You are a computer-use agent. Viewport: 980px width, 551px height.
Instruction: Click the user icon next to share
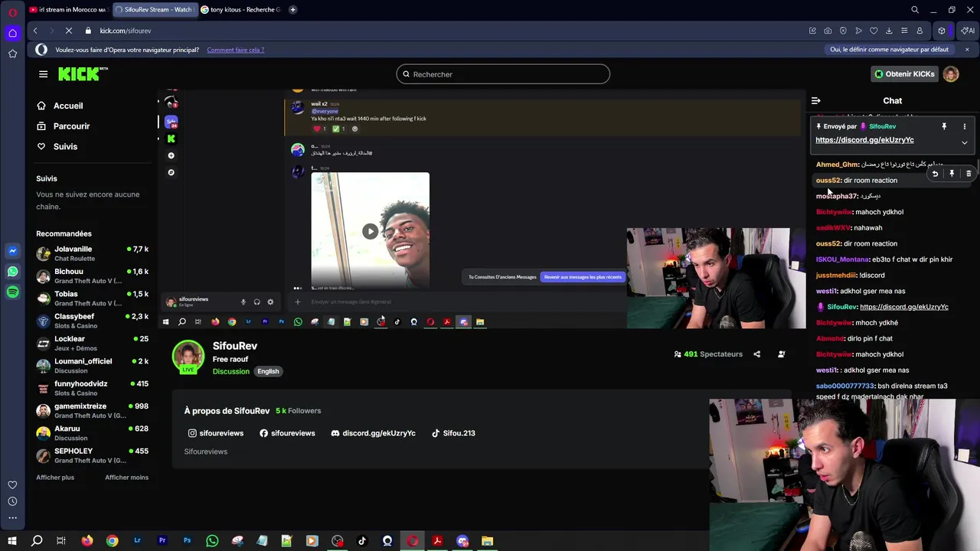(782, 354)
